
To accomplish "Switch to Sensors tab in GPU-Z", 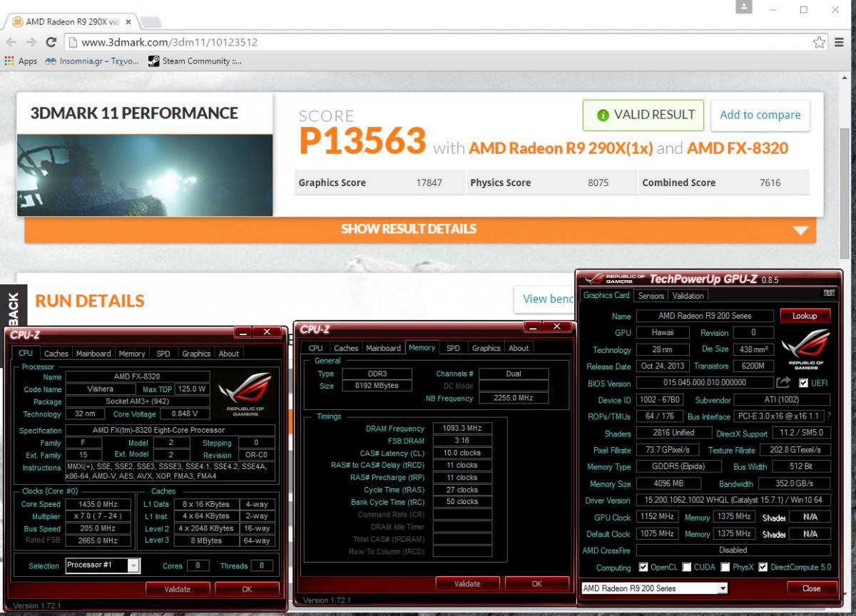I will pyautogui.click(x=651, y=296).
